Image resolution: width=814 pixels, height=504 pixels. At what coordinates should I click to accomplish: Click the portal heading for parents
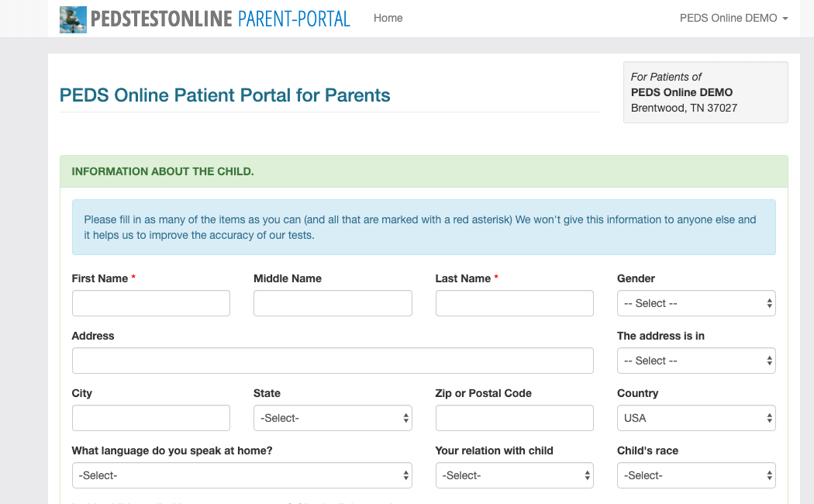click(x=224, y=95)
